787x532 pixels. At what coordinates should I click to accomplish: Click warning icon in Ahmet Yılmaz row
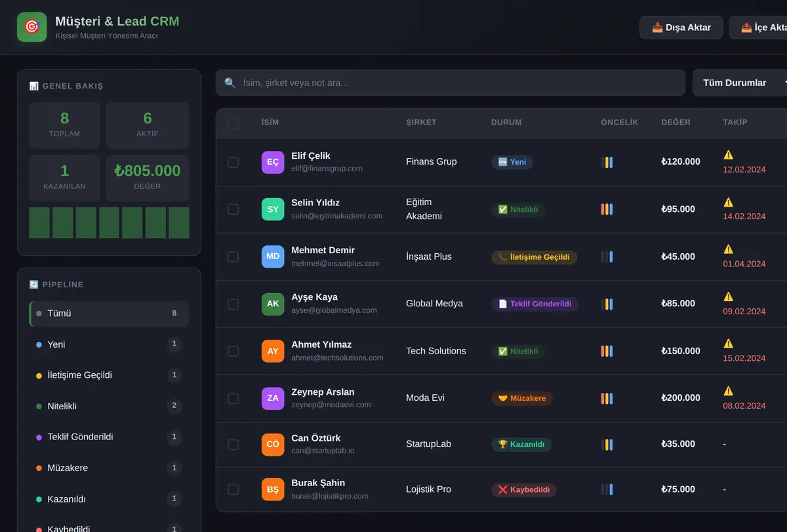click(729, 344)
